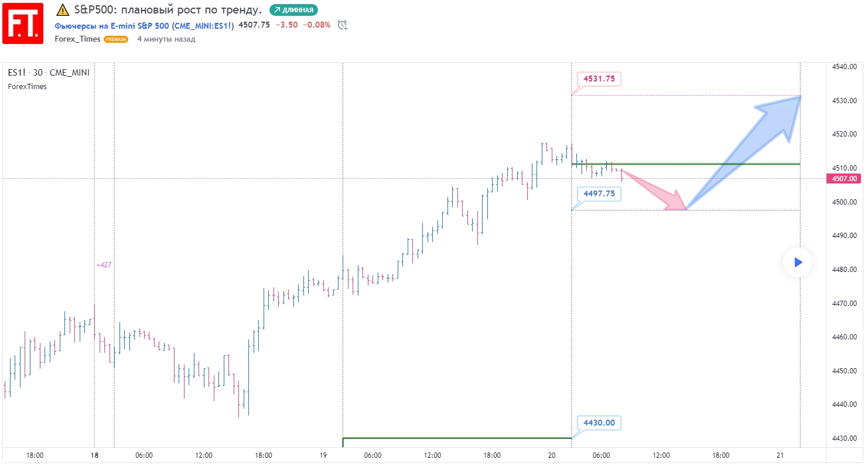Open the Forex_Times author profile
Viewport: 868px width, 466px height.
[x=77, y=39]
